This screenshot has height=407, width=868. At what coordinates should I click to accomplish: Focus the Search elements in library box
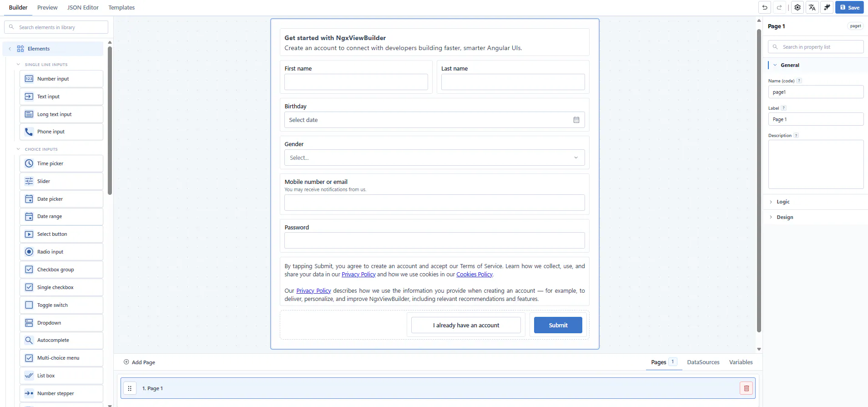tap(56, 27)
